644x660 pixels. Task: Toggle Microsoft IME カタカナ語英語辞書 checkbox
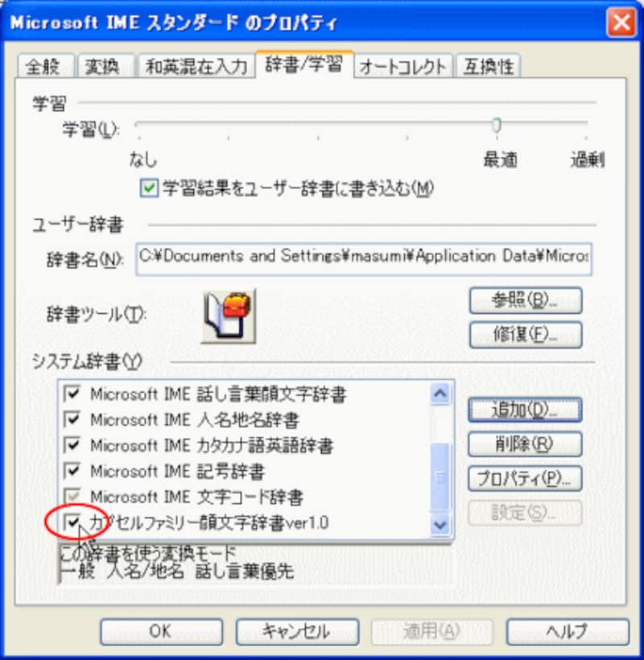72,445
